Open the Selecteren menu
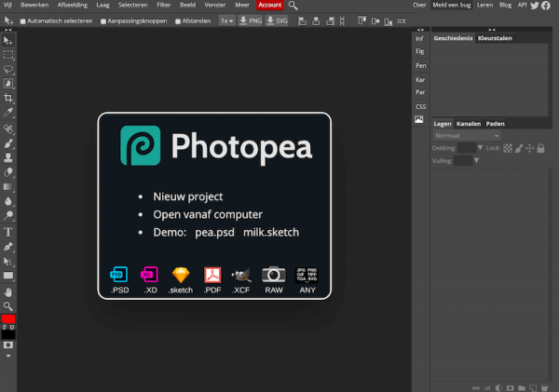This screenshot has width=559, height=392. click(133, 5)
